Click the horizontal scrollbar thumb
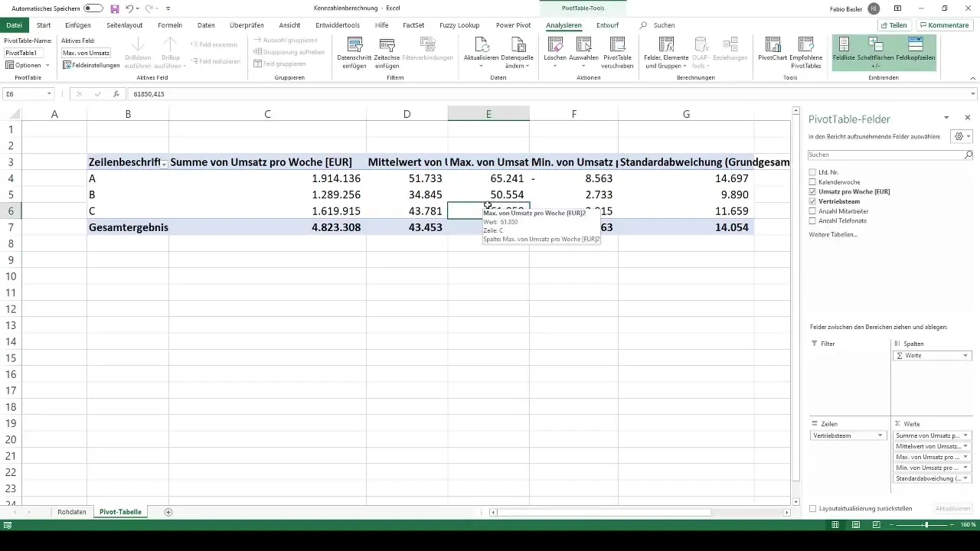This screenshot has height=551, width=980. click(606, 512)
